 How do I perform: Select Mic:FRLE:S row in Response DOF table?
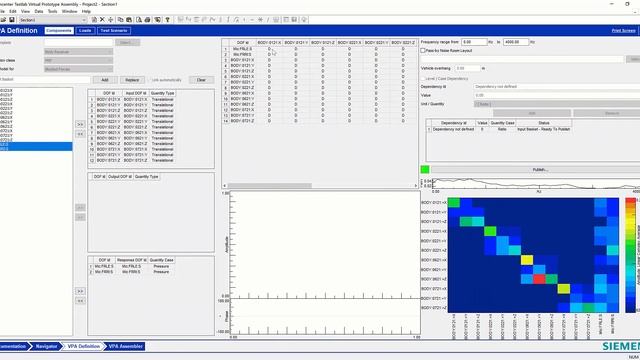coord(131,266)
